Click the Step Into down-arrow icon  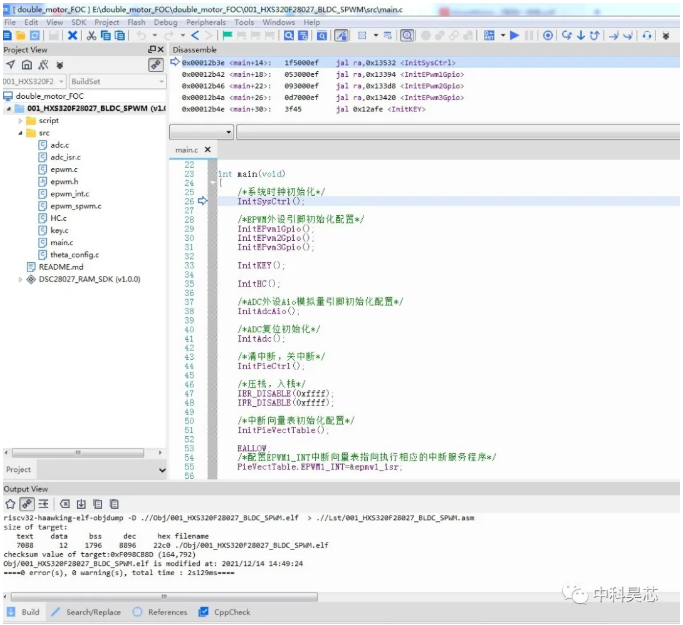581,36
